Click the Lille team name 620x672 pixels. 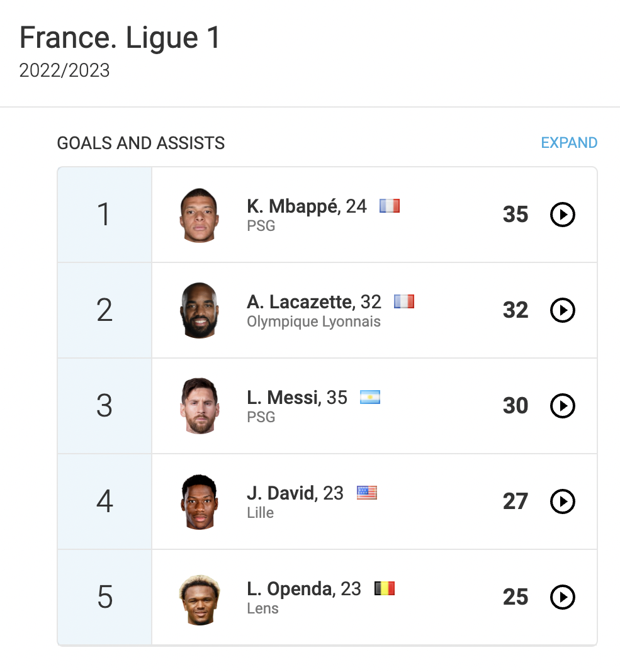[x=261, y=513]
